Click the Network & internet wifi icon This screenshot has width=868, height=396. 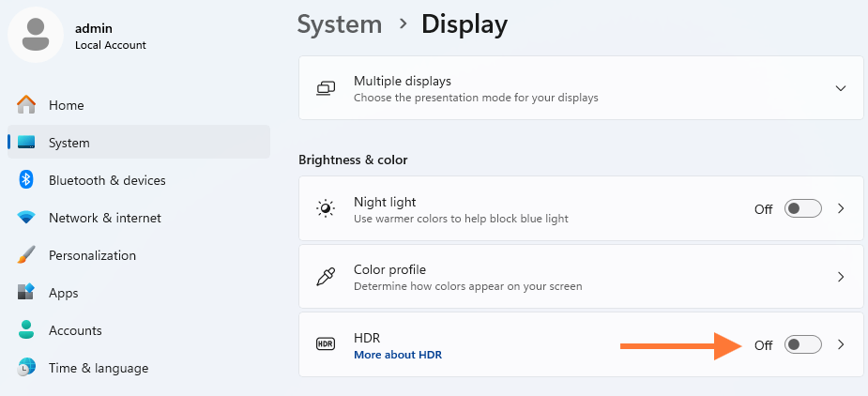pyautogui.click(x=26, y=218)
